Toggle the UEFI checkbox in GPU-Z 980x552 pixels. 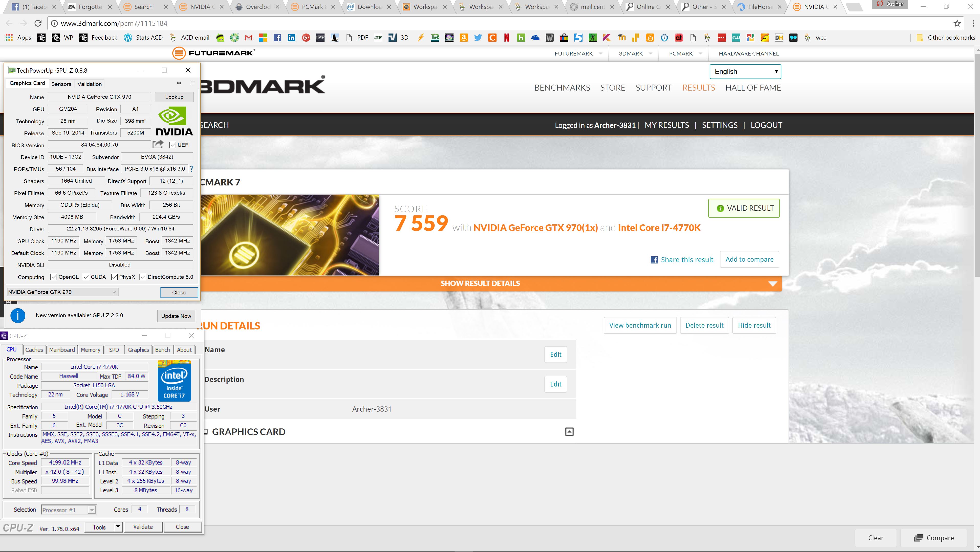173,145
